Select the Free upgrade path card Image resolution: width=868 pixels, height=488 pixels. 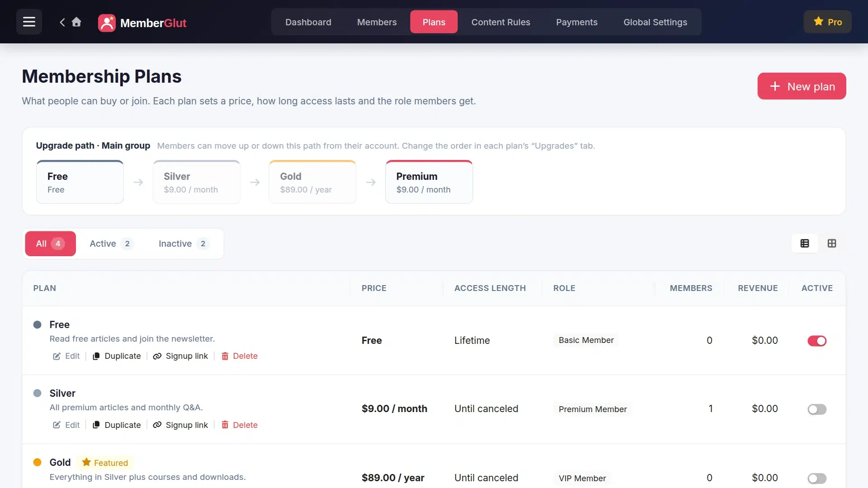click(x=80, y=182)
